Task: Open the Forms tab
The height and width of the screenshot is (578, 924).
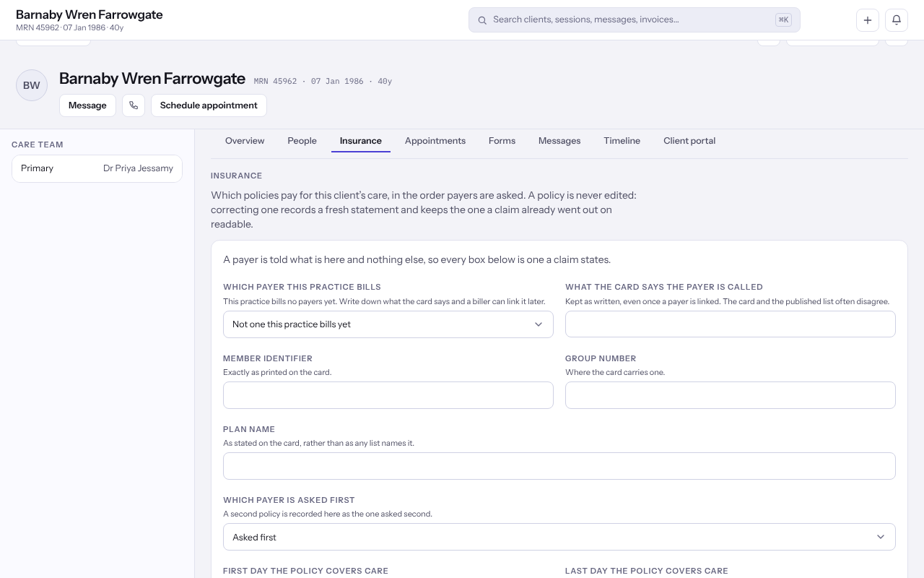Action: [502, 141]
